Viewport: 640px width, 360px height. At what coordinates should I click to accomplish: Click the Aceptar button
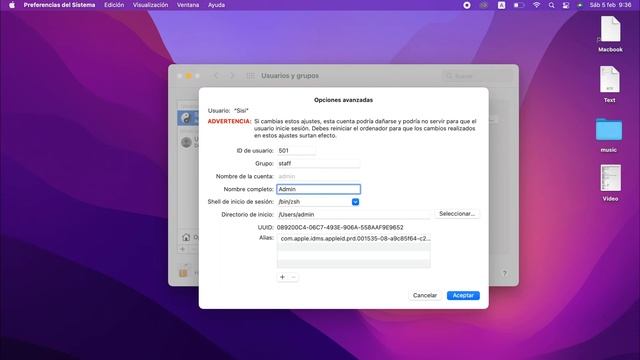pyautogui.click(x=463, y=295)
